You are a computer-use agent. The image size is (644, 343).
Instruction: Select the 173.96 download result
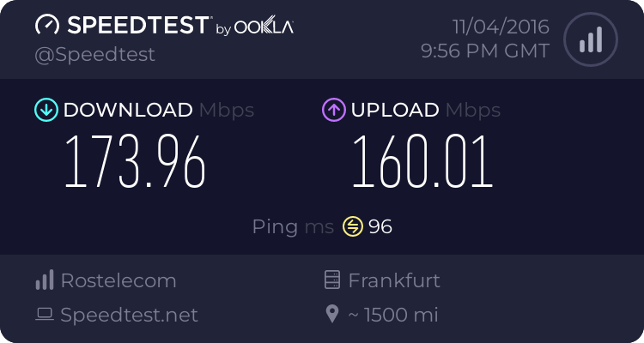(136, 163)
